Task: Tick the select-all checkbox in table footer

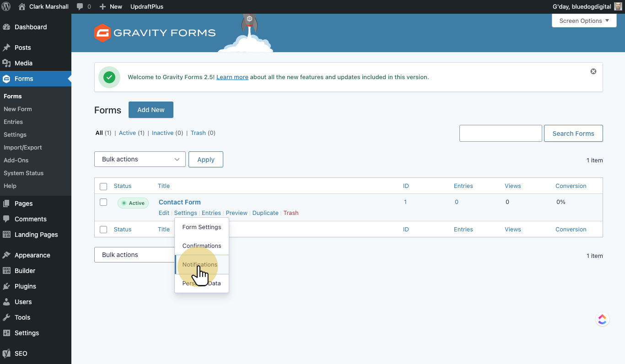Action: pos(103,230)
